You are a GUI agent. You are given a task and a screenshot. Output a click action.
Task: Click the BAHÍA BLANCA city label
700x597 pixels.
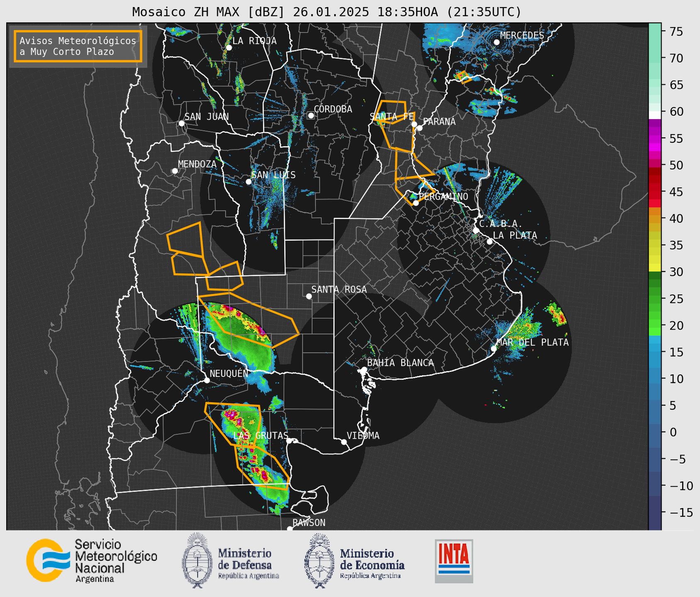click(400, 363)
